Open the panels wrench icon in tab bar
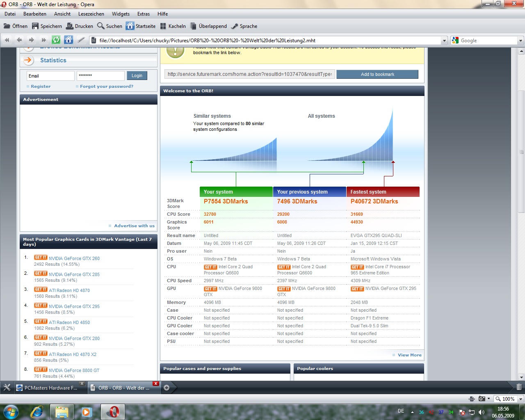Viewport: 525px width, 420px height. tap(7, 387)
